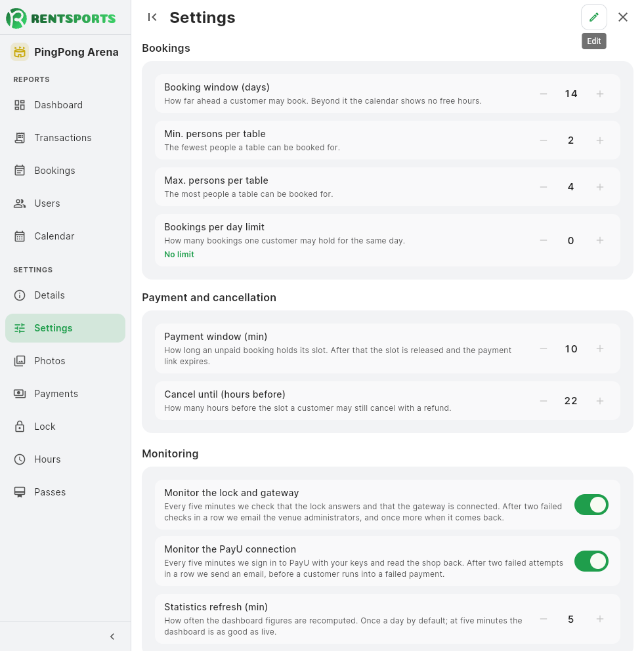Click the Passes card icon

(x=20, y=492)
